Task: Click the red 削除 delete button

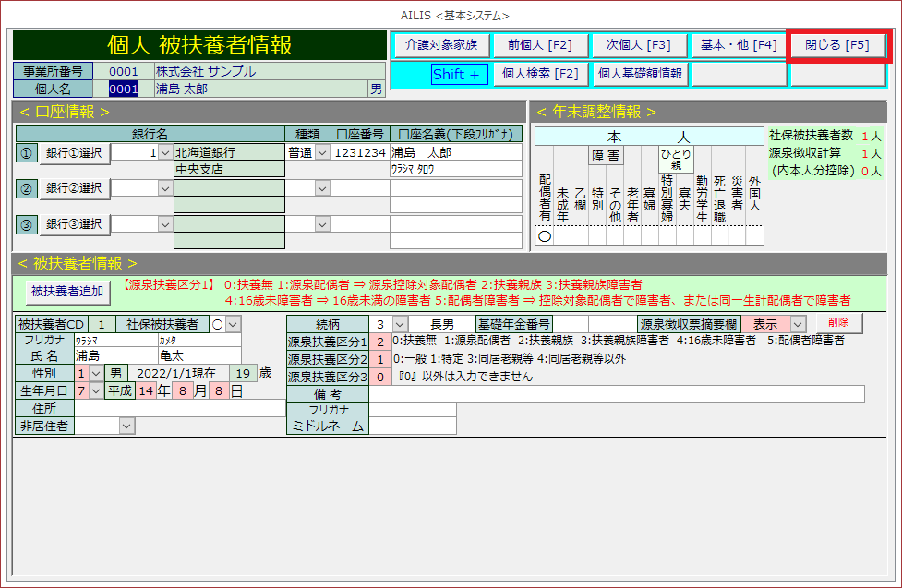Action: point(838,323)
